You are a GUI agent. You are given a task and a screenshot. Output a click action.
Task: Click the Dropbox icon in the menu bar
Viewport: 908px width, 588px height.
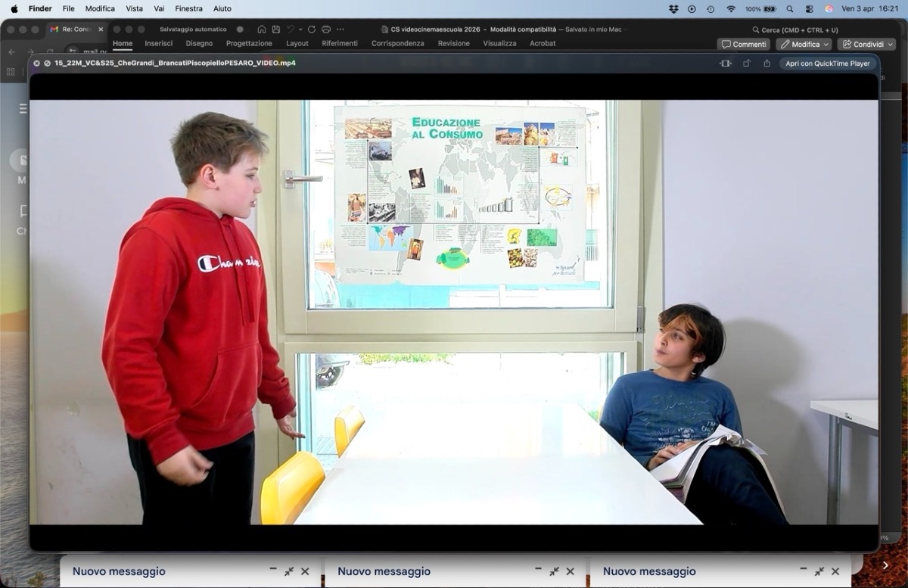673,8
